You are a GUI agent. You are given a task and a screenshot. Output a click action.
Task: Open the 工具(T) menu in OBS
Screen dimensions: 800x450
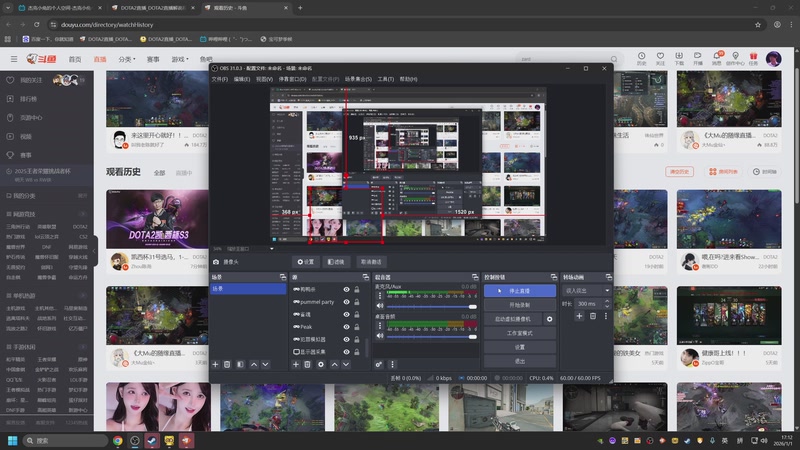(x=384, y=78)
